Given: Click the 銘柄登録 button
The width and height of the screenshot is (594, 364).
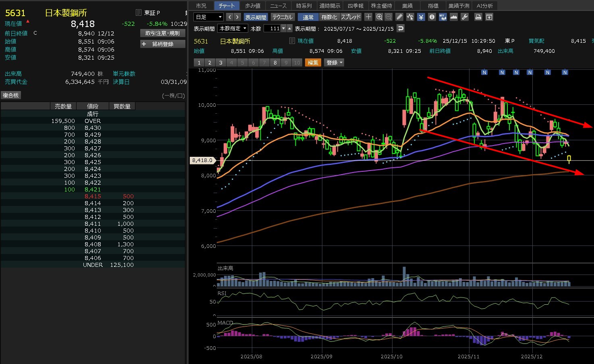Looking at the screenshot, I should point(163,44).
